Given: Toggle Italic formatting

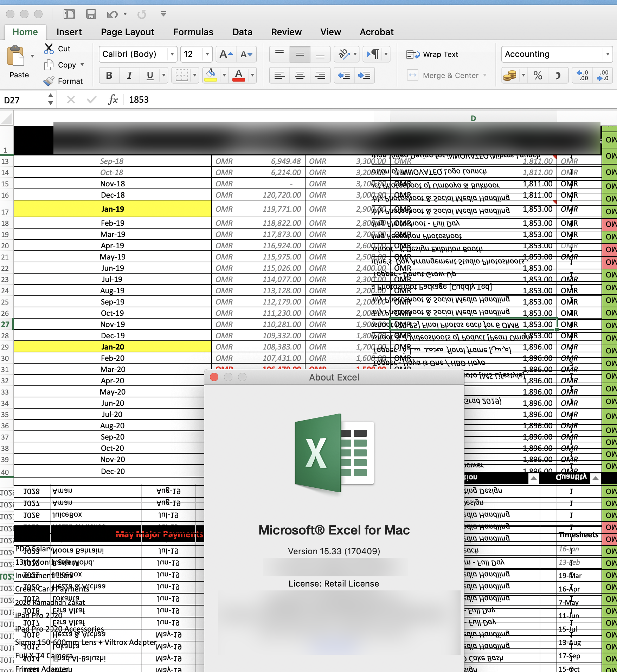Looking at the screenshot, I should click(x=129, y=75).
